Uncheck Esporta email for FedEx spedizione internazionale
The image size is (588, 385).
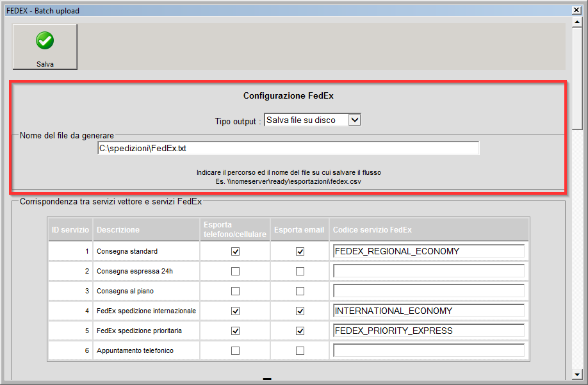pyautogui.click(x=300, y=311)
